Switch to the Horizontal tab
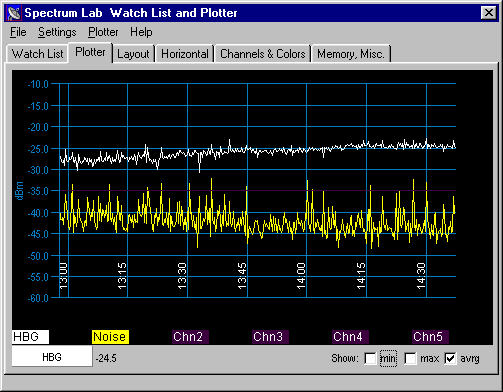 (x=185, y=54)
